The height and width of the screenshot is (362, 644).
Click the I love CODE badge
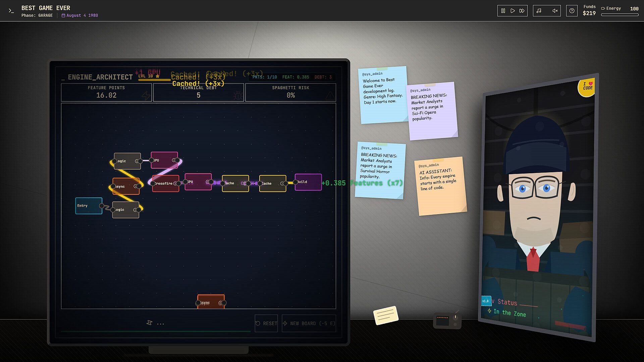pos(587,87)
